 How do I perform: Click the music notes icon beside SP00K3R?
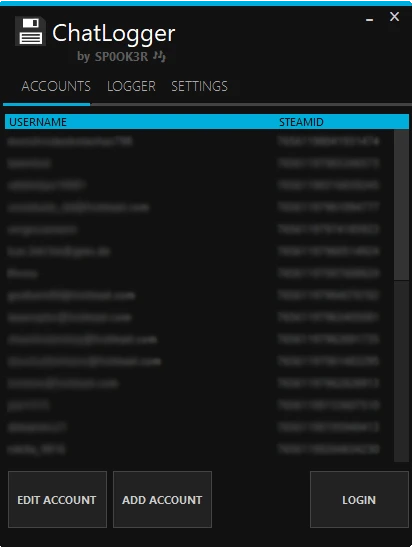pyautogui.click(x=159, y=56)
